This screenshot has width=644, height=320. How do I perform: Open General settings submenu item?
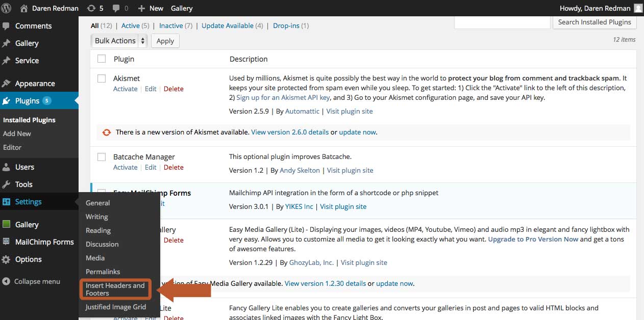coord(98,203)
